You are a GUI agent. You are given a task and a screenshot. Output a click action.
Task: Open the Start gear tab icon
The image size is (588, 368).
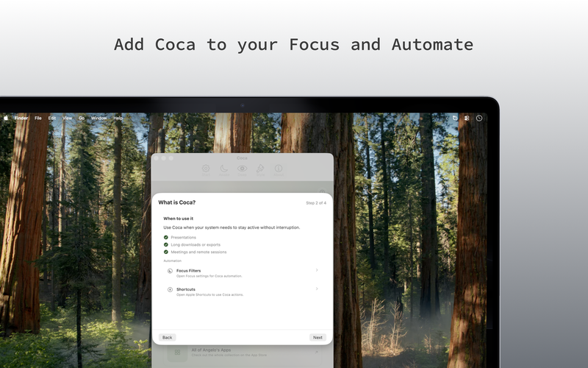click(x=206, y=169)
